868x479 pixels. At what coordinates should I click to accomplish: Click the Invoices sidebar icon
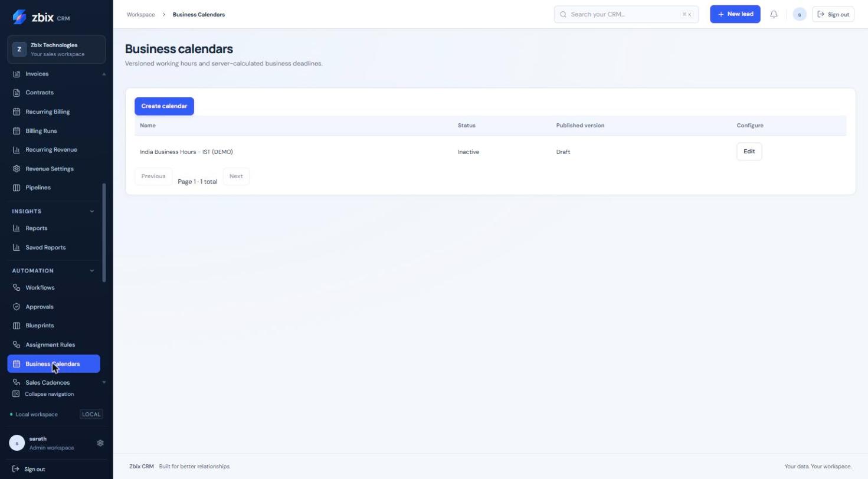[17, 74]
